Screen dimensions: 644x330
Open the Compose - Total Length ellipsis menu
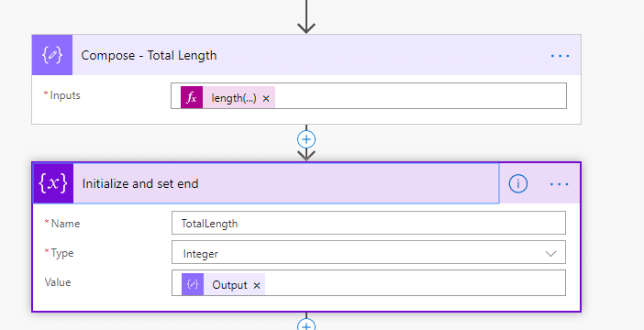560,55
